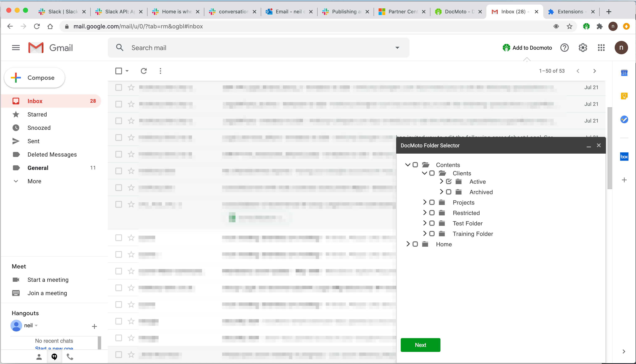Open Google Keep side panel icon
Screen dimensions: 636x364
coord(624,96)
